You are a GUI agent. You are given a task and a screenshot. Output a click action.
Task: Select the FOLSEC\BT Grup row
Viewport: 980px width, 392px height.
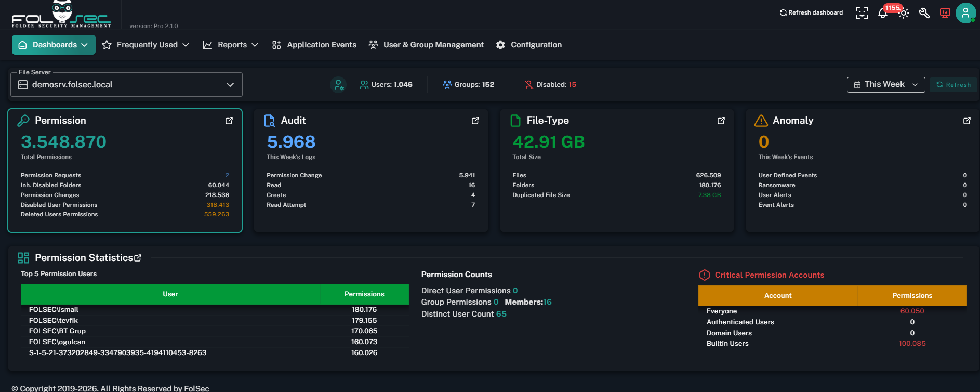pos(215,331)
